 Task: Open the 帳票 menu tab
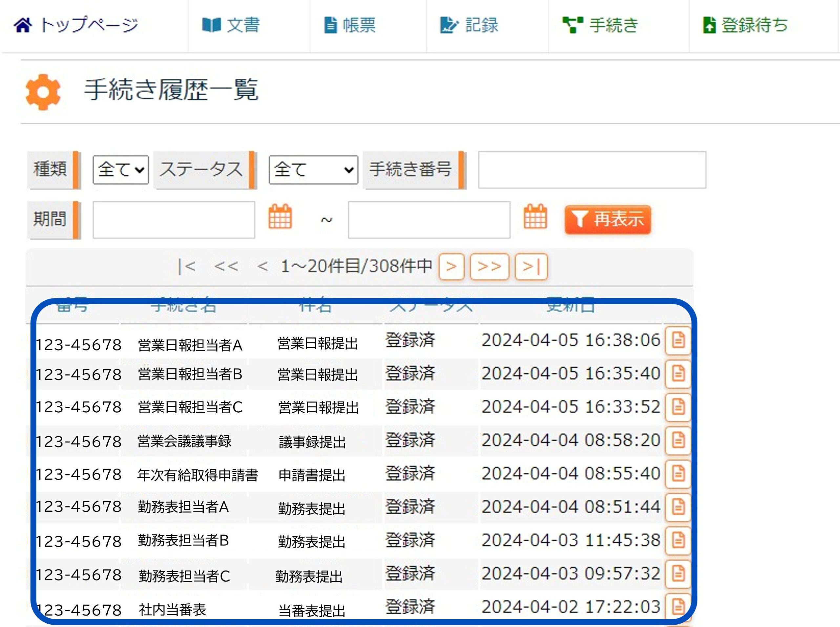[x=350, y=25]
